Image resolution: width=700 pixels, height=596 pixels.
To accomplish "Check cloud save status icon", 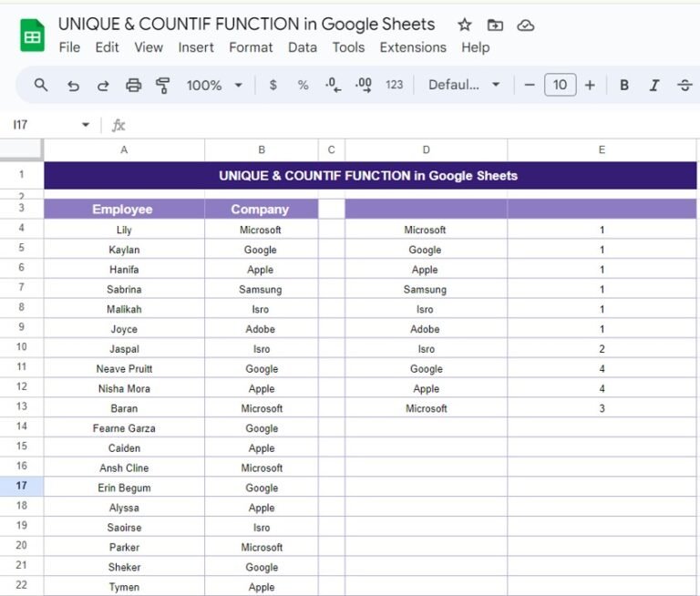I will [525, 26].
